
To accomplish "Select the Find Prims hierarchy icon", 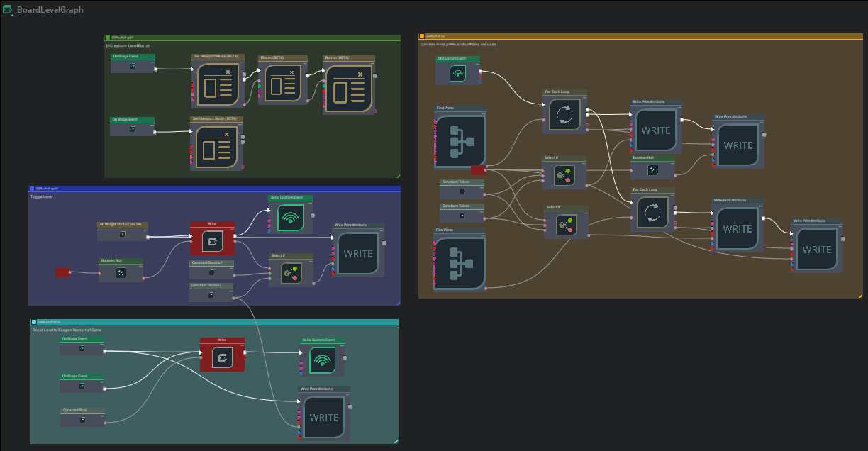I will (x=460, y=141).
